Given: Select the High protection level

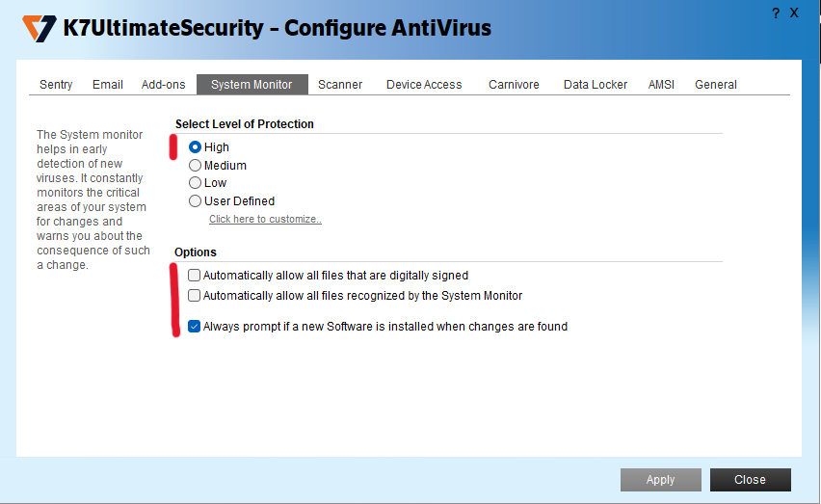Looking at the screenshot, I should [x=196, y=147].
